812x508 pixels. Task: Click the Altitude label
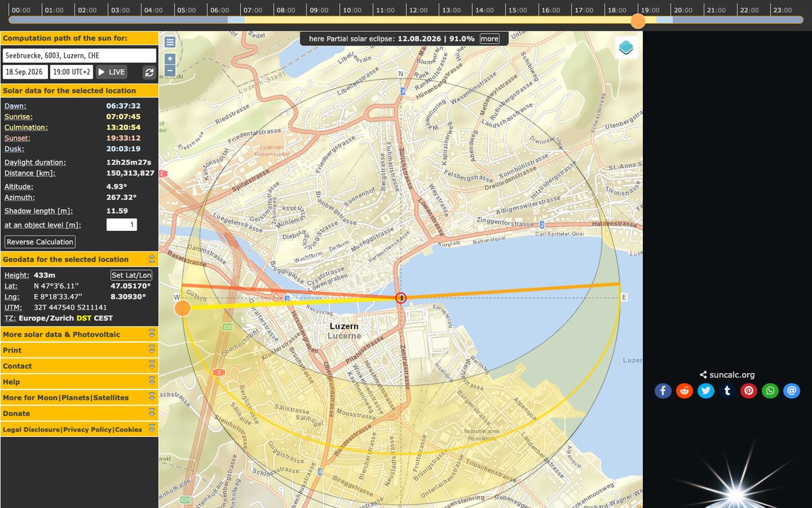pos(19,186)
